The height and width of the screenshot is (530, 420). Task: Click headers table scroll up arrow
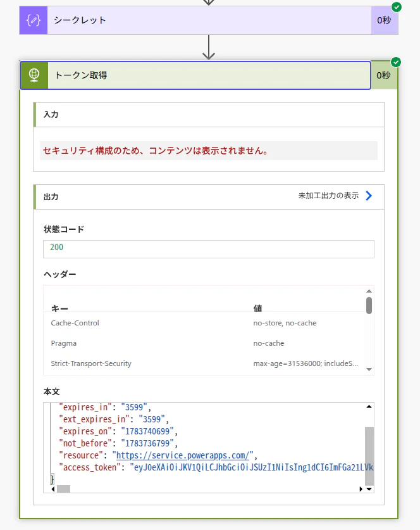(369, 291)
